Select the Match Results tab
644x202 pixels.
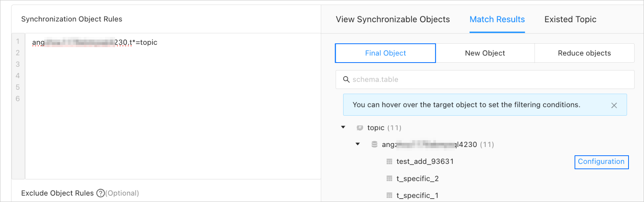click(x=497, y=20)
